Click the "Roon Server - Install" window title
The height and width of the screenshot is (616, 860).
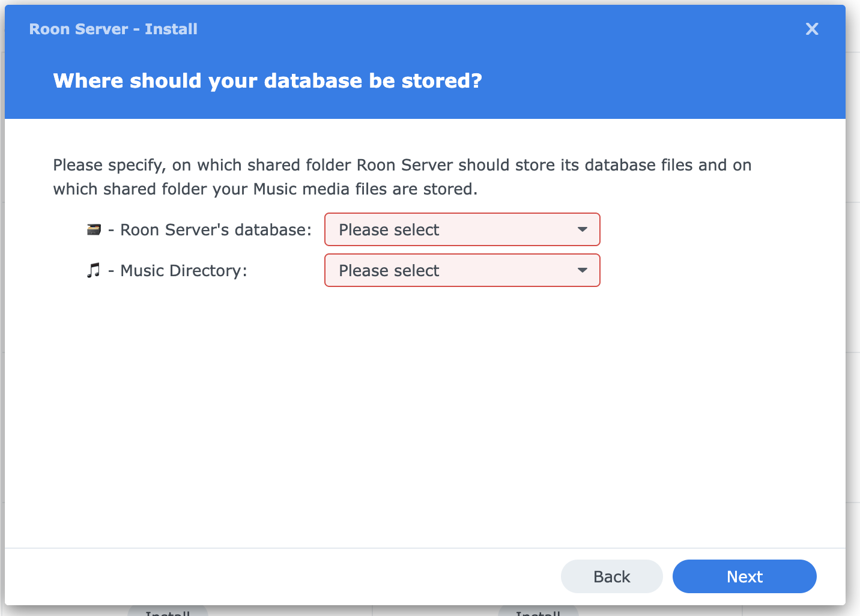pos(113,29)
